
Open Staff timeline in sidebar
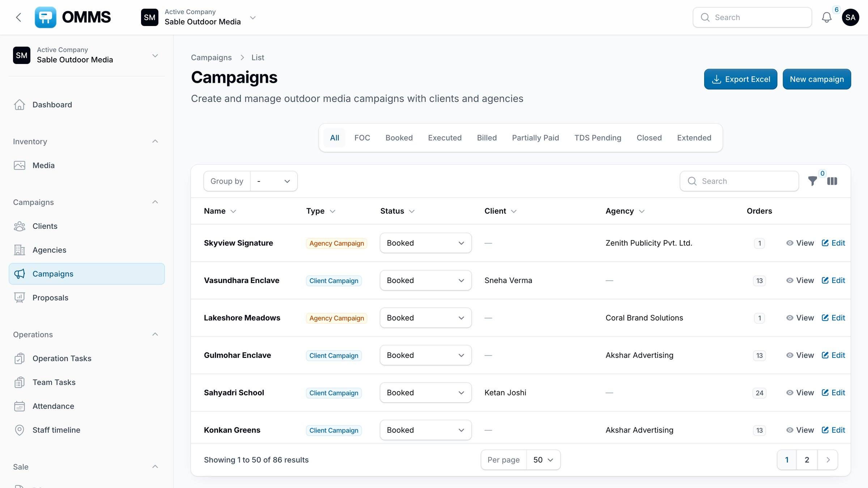[x=87, y=430]
